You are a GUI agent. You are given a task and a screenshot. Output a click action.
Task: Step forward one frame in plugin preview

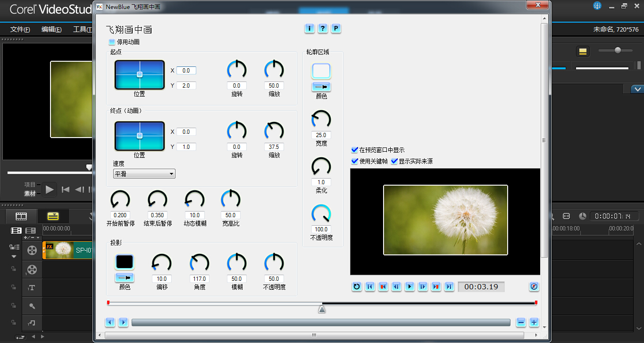(423, 286)
